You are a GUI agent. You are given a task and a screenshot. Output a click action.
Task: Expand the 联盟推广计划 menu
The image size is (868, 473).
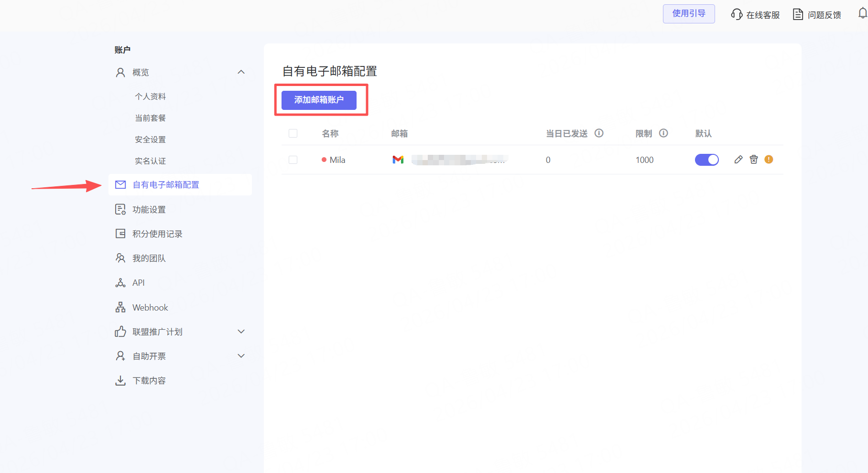click(x=241, y=332)
